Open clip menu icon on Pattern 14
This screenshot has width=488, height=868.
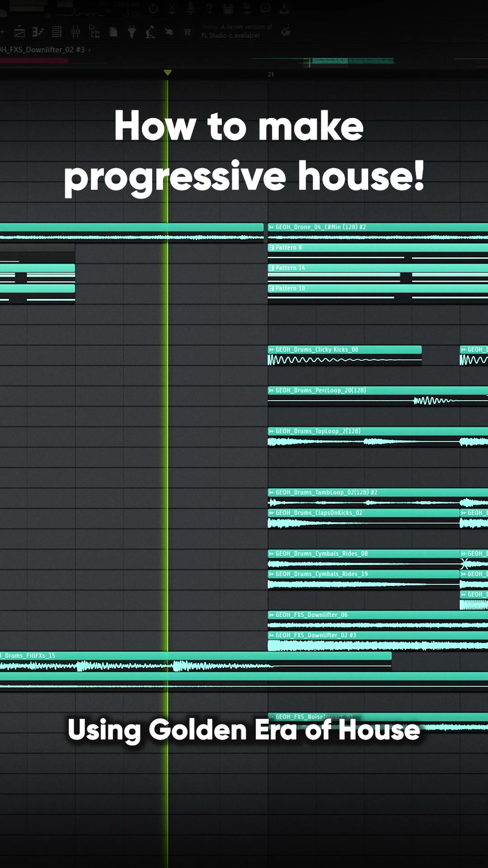point(272,268)
